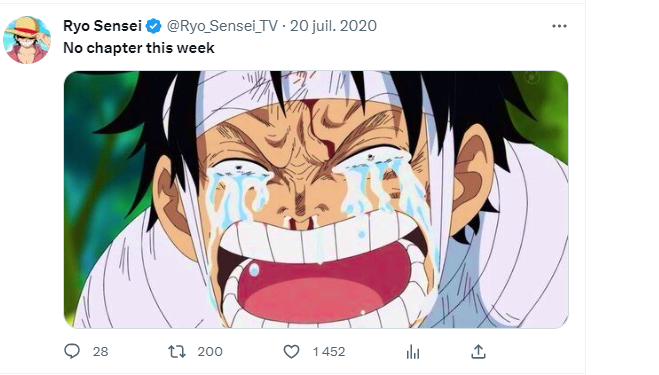Click the 20 juil. 2020 timestamp
The height and width of the screenshot is (375, 659).
(x=333, y=26)
